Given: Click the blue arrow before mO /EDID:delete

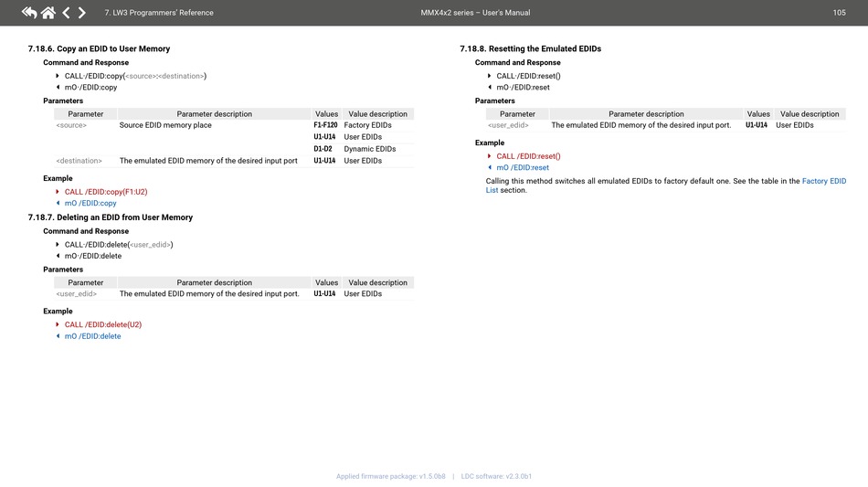Looking at the screenshot, I should click(58, 336).
